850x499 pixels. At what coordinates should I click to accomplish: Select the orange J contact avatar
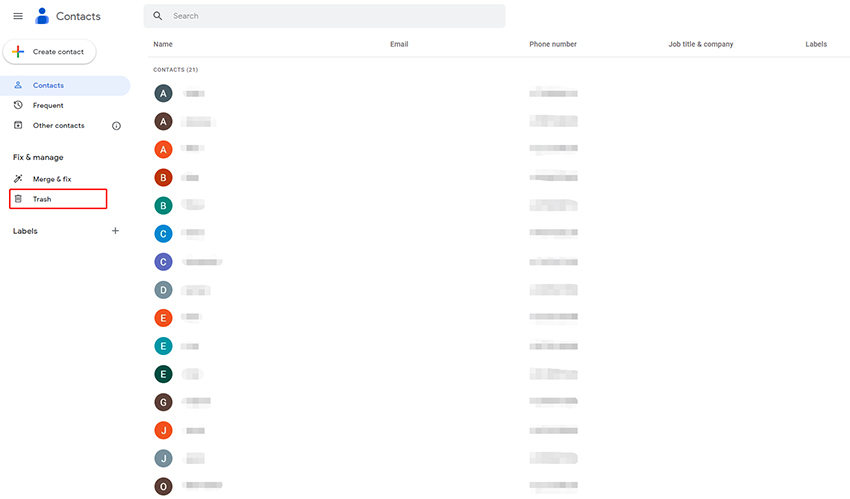(x=163, y=431)
